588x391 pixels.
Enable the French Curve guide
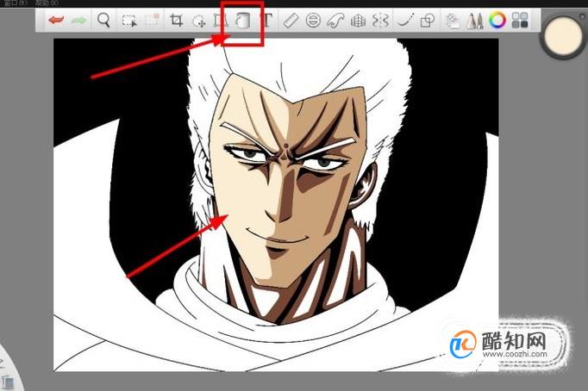[x=335, y=21]
